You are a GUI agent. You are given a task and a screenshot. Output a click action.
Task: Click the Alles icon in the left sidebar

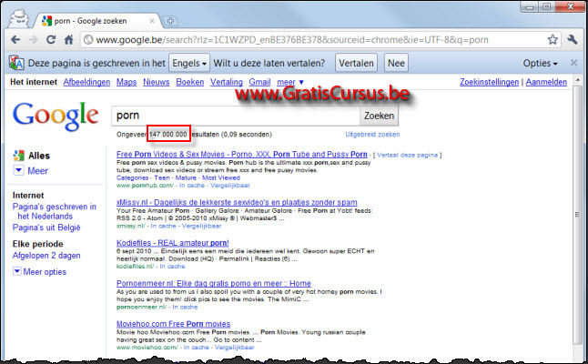[x=18, y=156]
